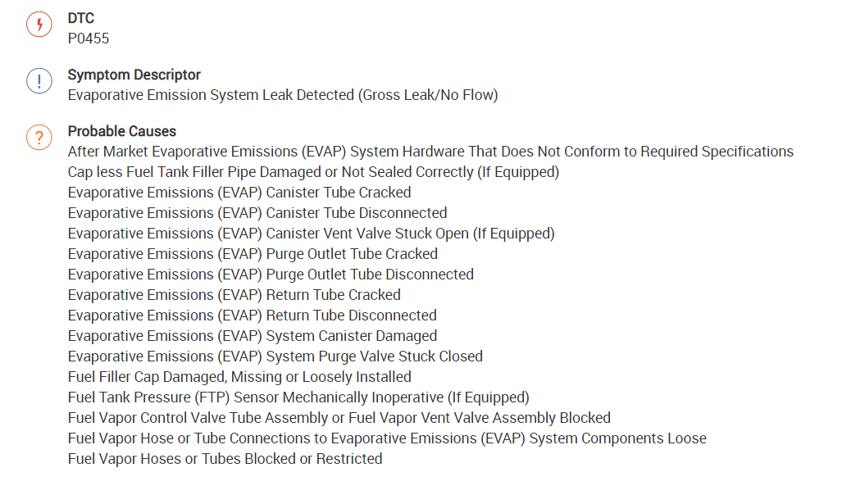
Task: Select the Evaporative Emission System Leak Detected description
Action: (282, 95)
